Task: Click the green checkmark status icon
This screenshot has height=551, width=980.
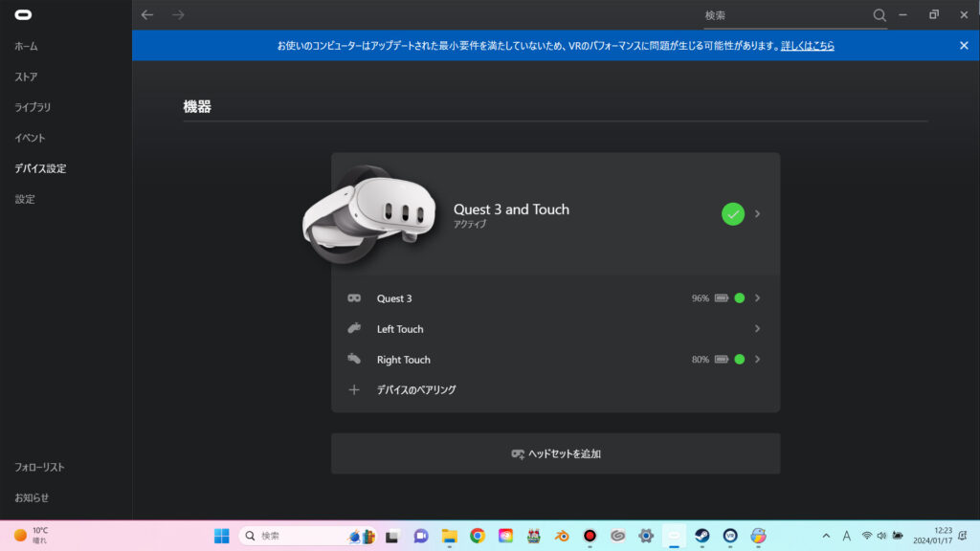Action: coord(733,214)
